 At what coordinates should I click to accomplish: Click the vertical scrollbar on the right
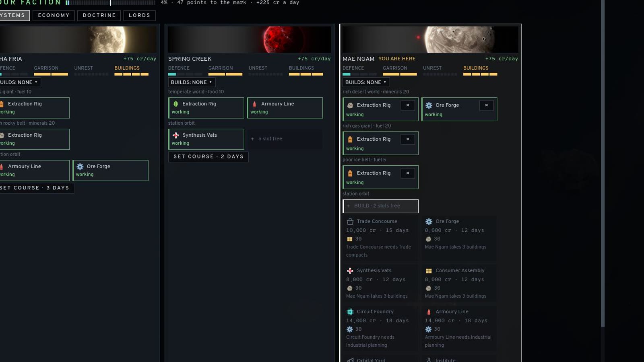click(603, 163)
